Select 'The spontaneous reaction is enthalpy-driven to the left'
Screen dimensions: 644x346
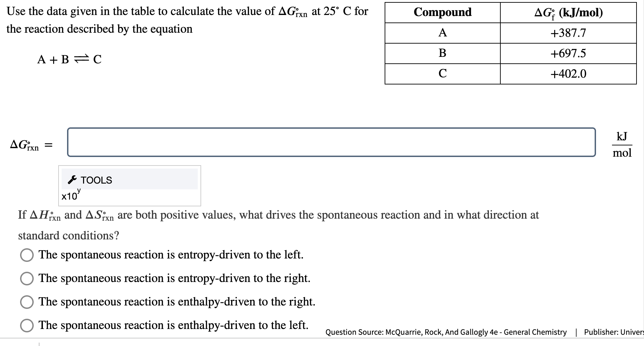point(27,326)
